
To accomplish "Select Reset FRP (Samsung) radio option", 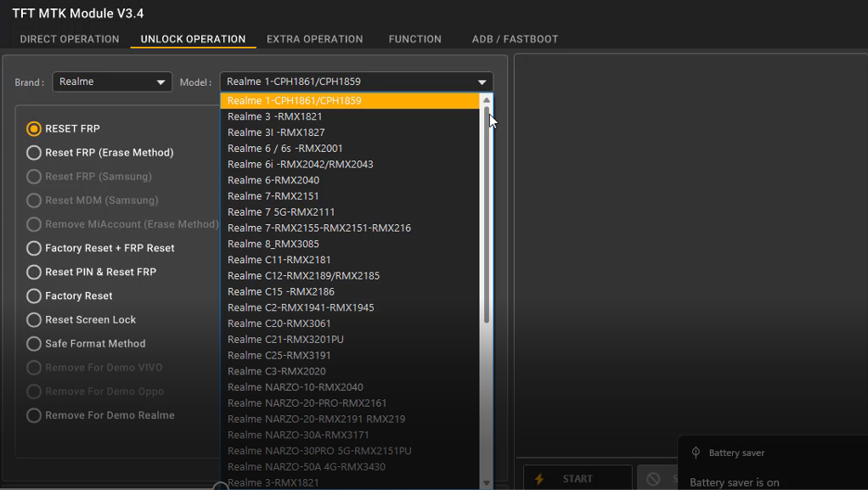I will click(34, 177).
